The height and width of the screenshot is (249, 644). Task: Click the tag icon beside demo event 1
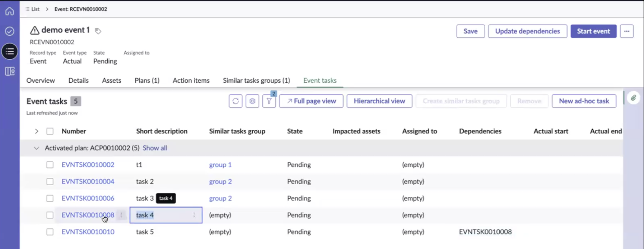(x=98, y=31)
